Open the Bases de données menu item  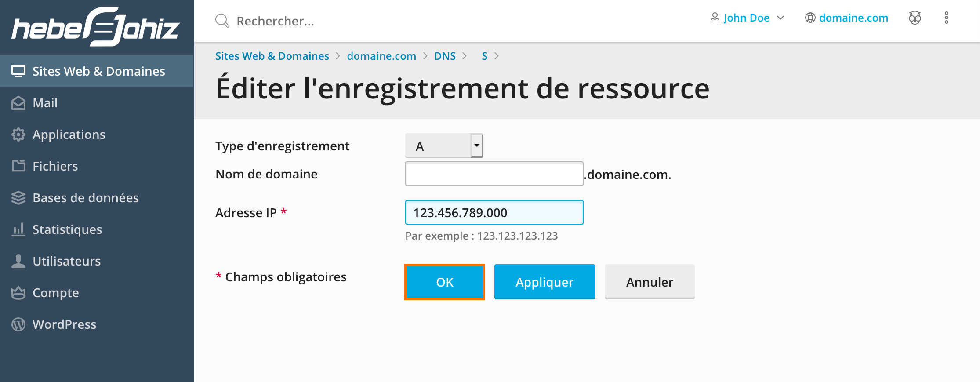coord(97,198)
